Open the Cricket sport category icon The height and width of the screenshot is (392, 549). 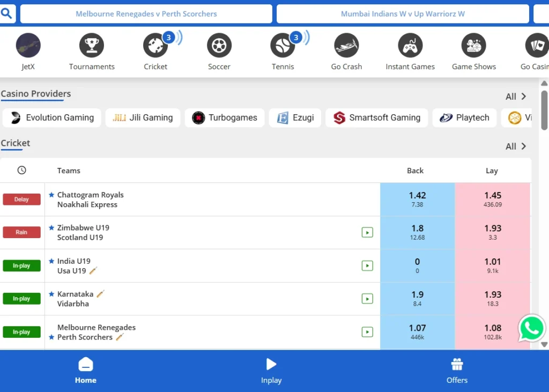coord(155,46)
